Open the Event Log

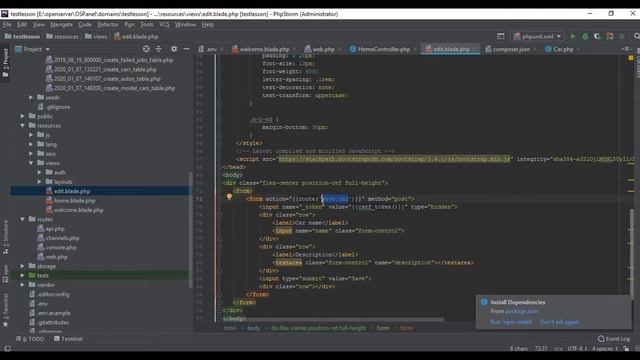point(613,339)
